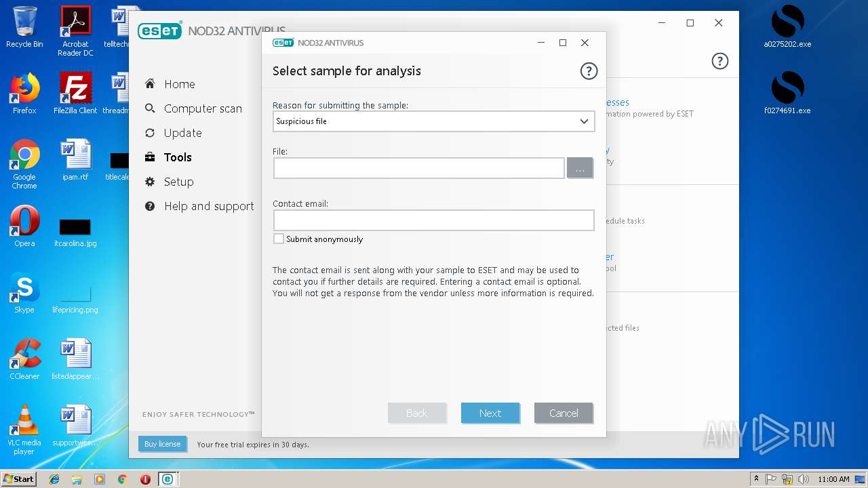
Task: Click File Explorer taskbar icon
Action: (77, 479)
